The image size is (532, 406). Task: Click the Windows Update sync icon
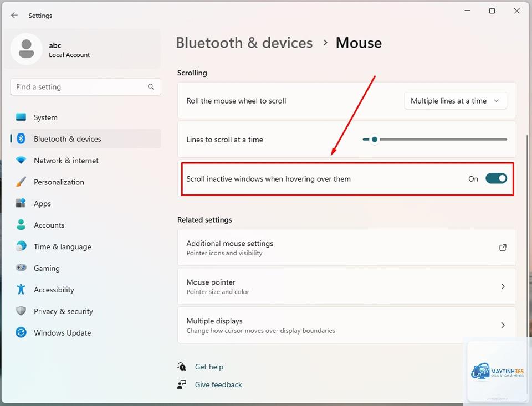click(x=21, y=332)
